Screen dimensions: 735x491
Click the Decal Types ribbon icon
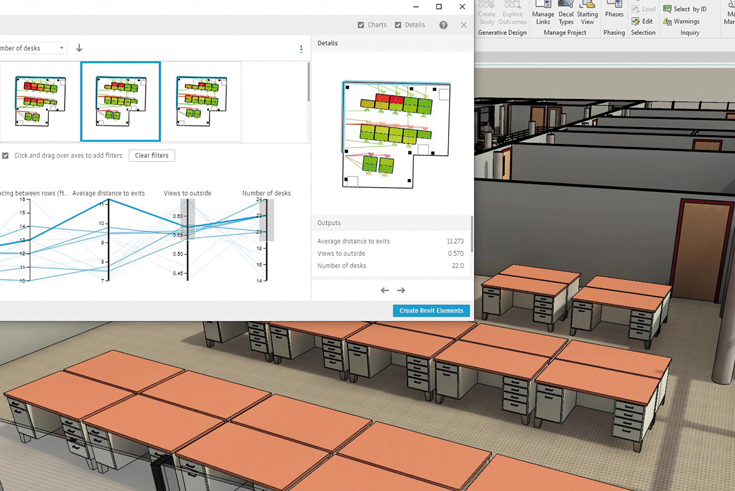pyautogui.click(x=566, y=13)
